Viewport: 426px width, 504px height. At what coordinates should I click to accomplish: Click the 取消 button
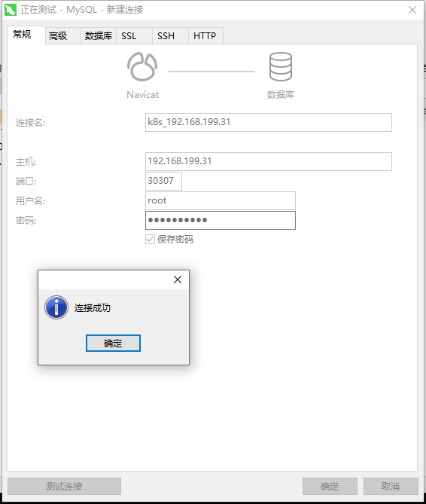[x=391, y=486]
